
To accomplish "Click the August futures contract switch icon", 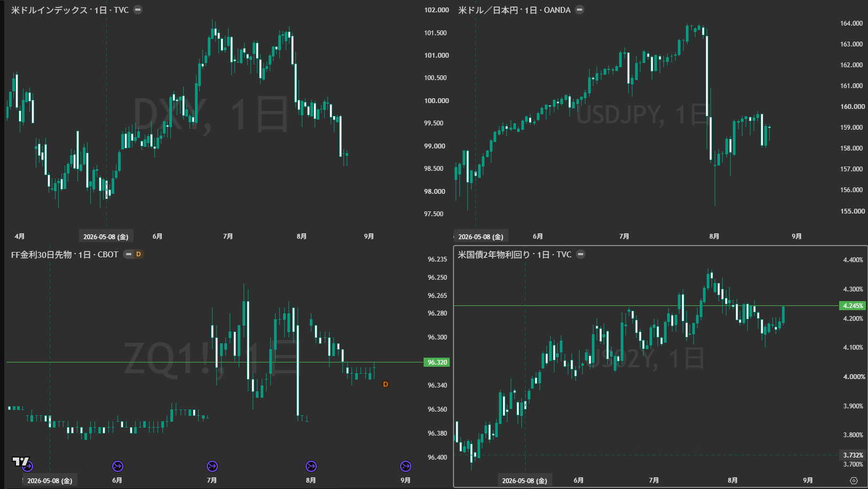I will coord(311,467).
